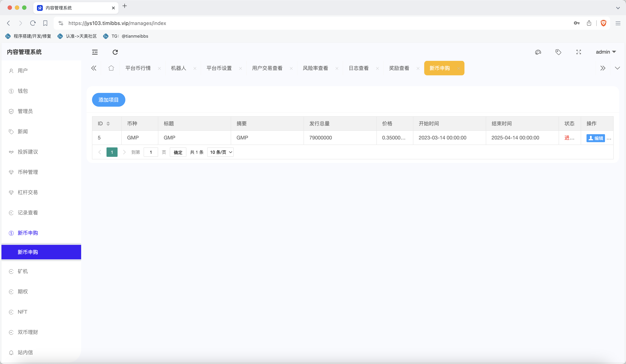Focus the page number input field

pos(151,152)
